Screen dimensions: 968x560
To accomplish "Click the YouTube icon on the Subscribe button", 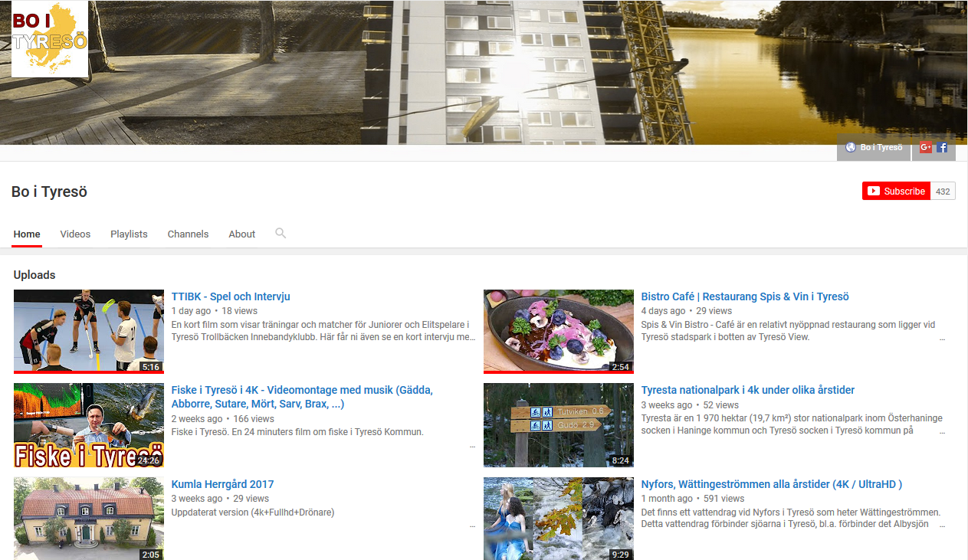I will click(x=873, y=191).
